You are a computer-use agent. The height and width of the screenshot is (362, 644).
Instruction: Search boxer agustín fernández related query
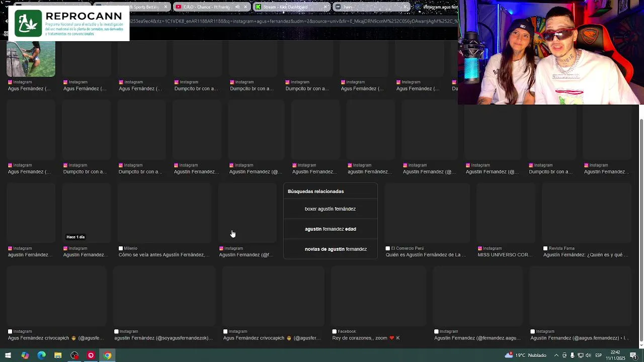click(x=330, y=209)
